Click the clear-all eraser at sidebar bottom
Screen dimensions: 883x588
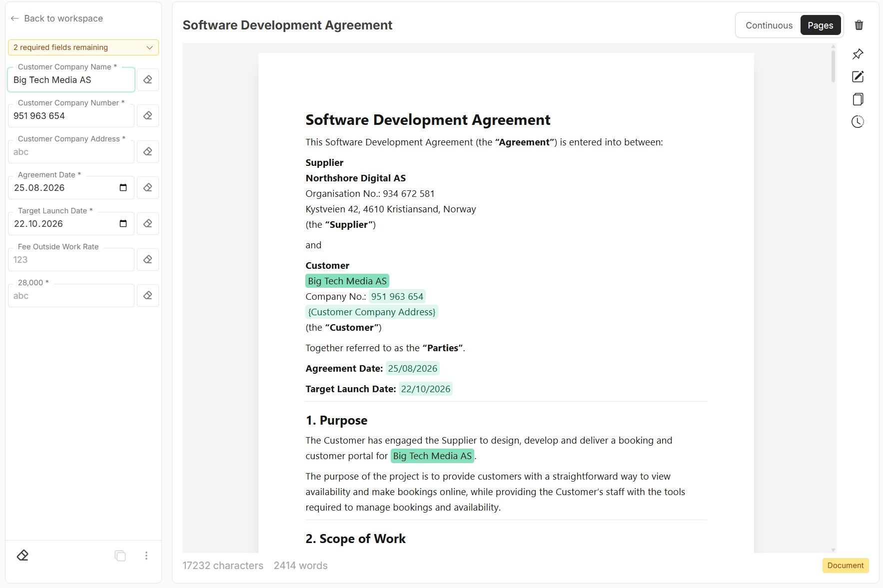point(22,556)
